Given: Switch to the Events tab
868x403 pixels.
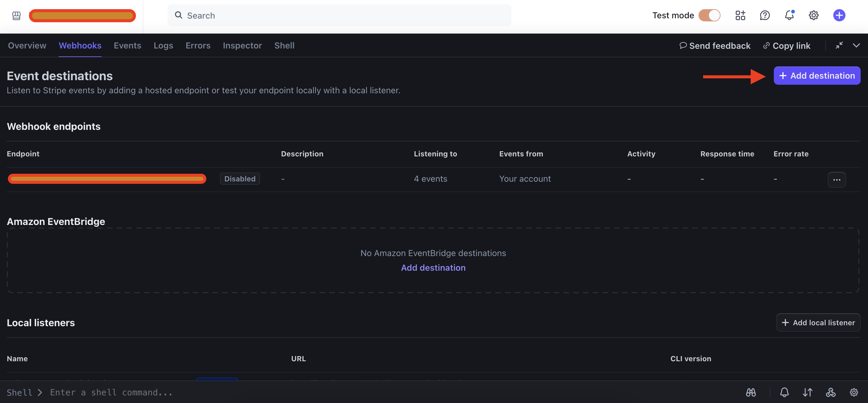Looking at the screenshot, I should click(127, 45).
